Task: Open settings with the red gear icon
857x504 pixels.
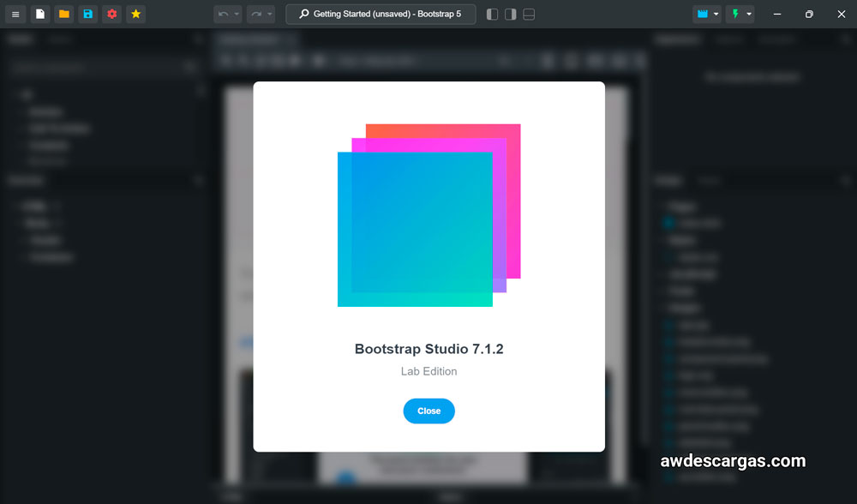Action: click(112, 15)
